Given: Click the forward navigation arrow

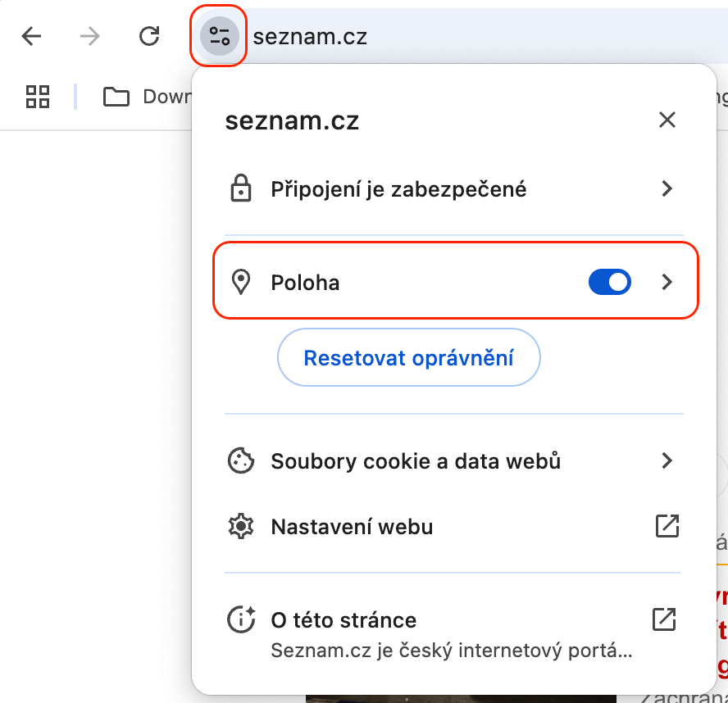Looking at the screenshot, I should pos(90,36).
